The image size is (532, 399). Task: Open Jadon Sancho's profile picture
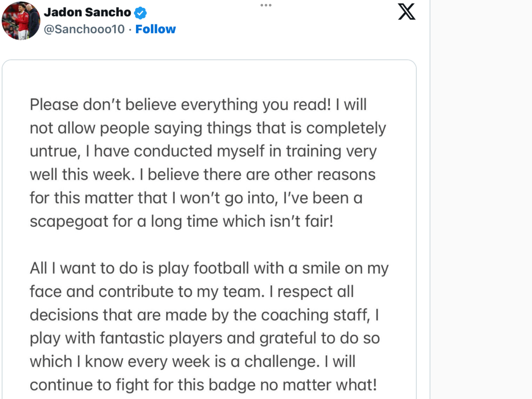21,21
